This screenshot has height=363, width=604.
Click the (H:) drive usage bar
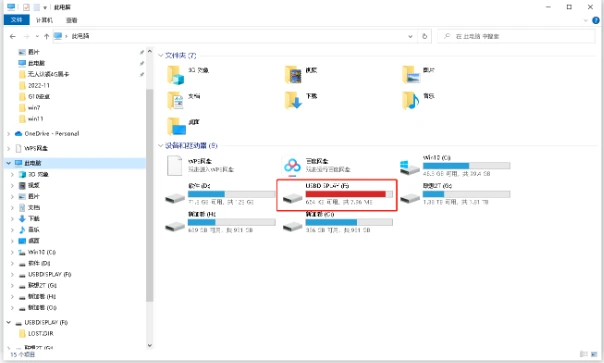tap(232, 222)
